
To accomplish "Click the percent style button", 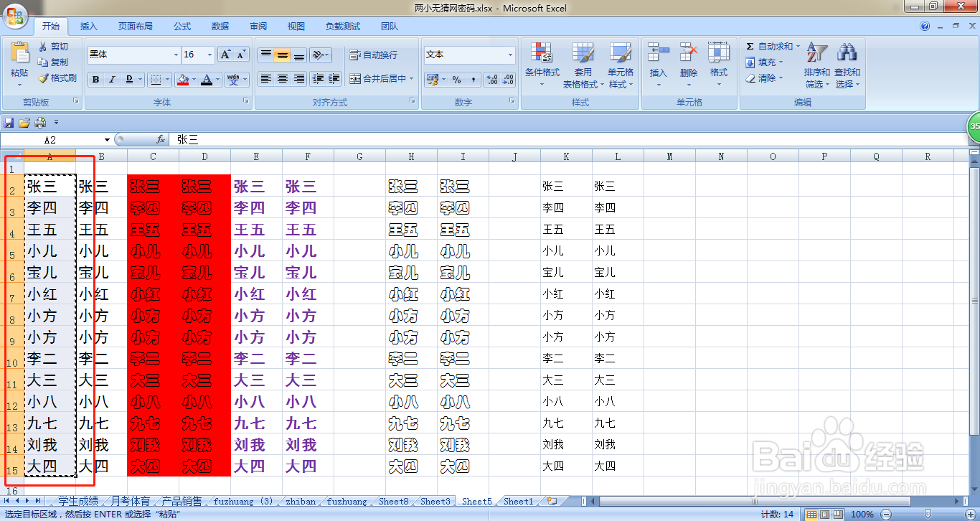I will (456, 80).
